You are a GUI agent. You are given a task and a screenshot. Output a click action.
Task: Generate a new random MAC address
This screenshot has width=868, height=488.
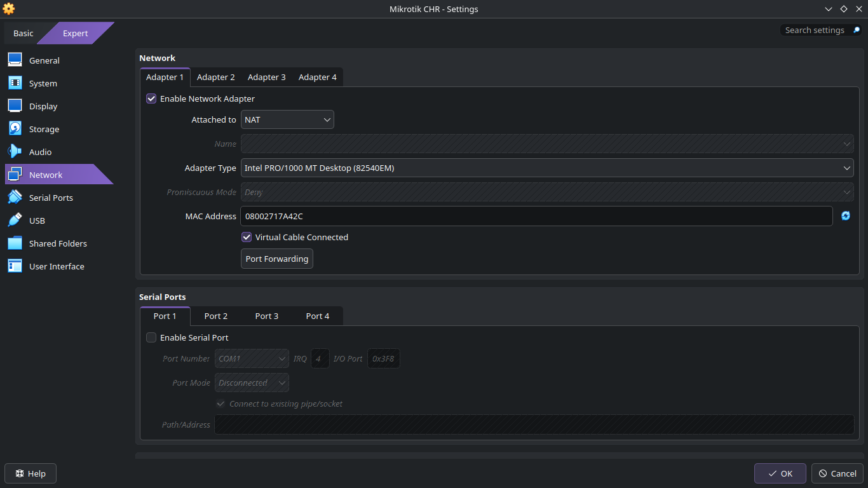click(x=846, y=216)
